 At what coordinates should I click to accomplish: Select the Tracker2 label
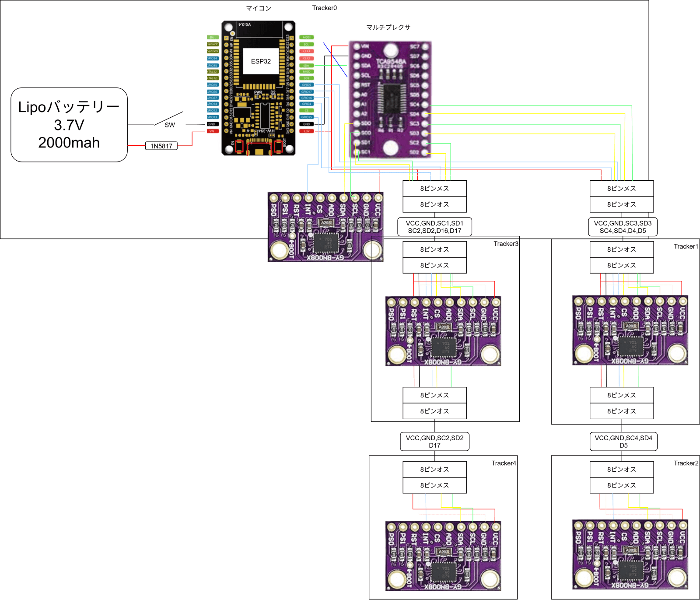pos(686,463)
